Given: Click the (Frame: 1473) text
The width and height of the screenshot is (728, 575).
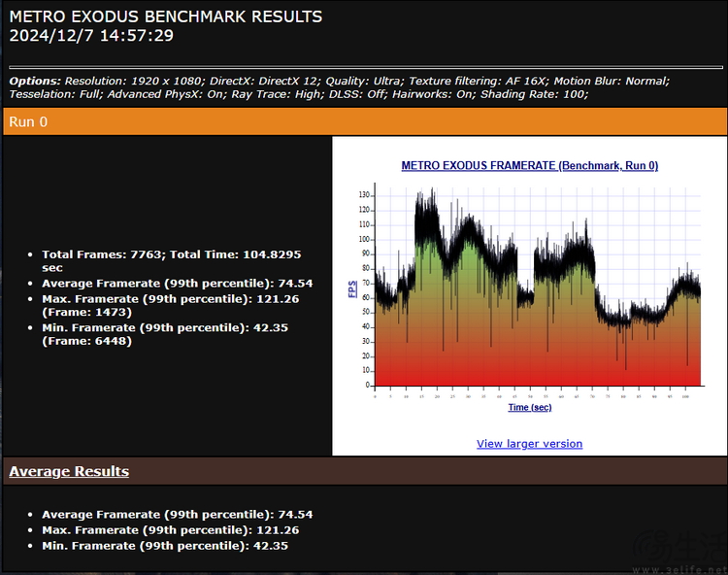Looking at the screenshot, I should pyautogui.click(x=86, y=312).
